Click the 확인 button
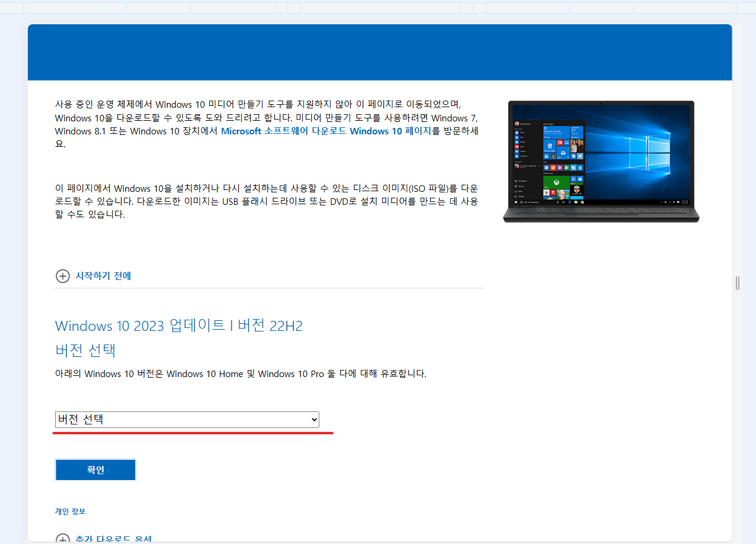The width and height of the screenshot is (756, 544). (95, 470)
